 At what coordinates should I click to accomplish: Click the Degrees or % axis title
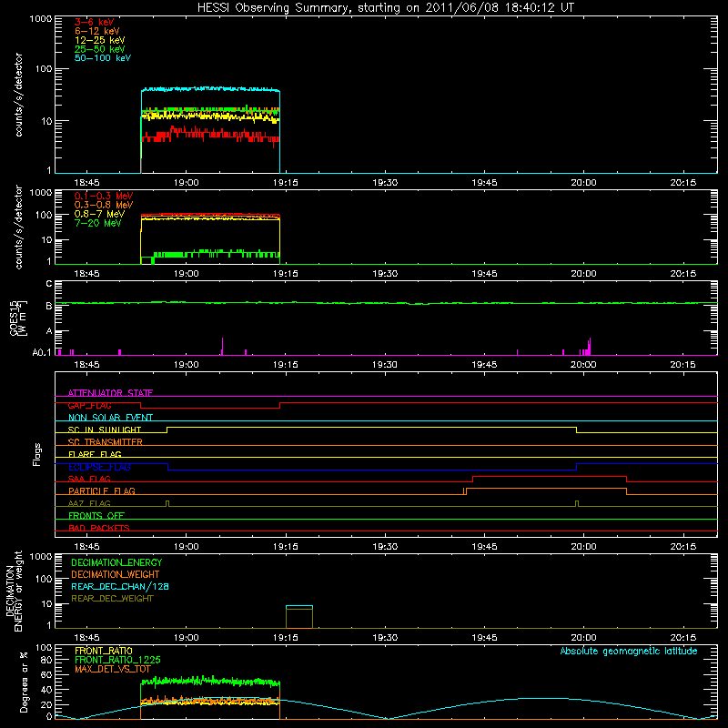coord(24,682)
